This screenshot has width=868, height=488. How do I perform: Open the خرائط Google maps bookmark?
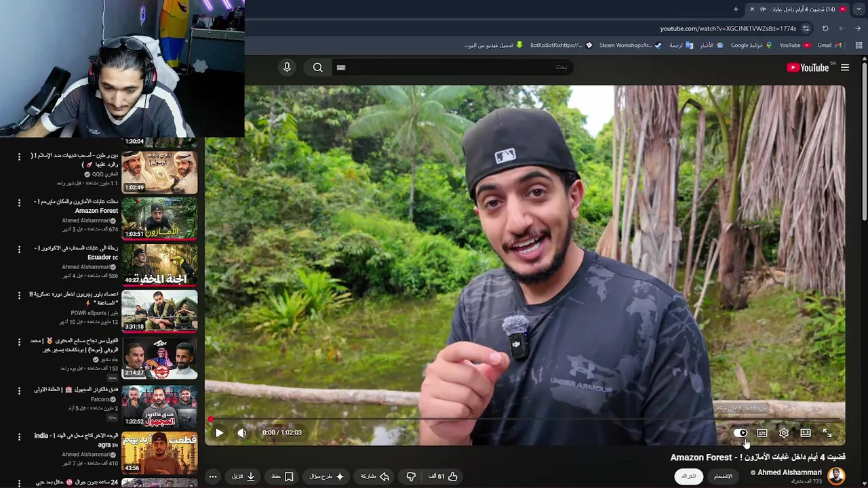(751, 45)
